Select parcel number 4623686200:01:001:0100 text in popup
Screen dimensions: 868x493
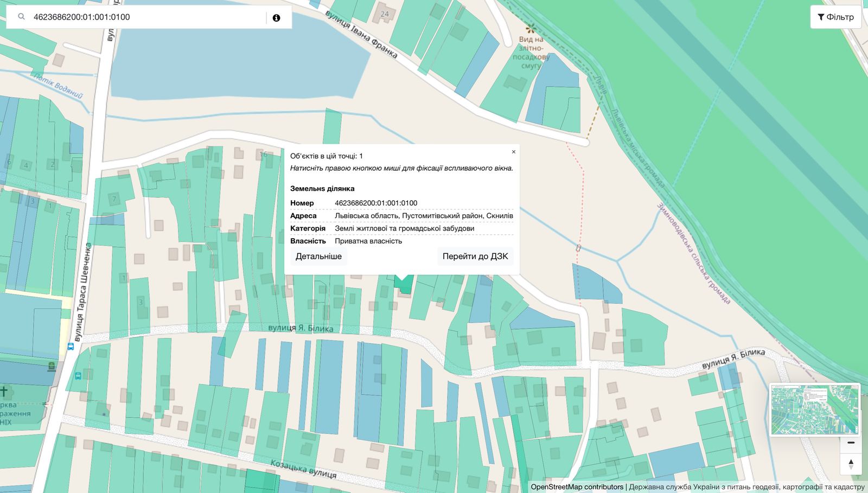[x=376, y=203]
